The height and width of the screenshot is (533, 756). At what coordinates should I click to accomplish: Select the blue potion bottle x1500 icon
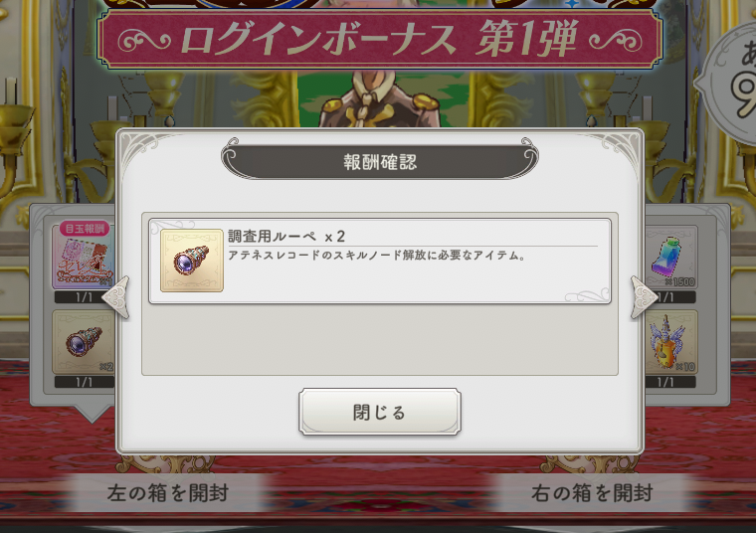670,257
